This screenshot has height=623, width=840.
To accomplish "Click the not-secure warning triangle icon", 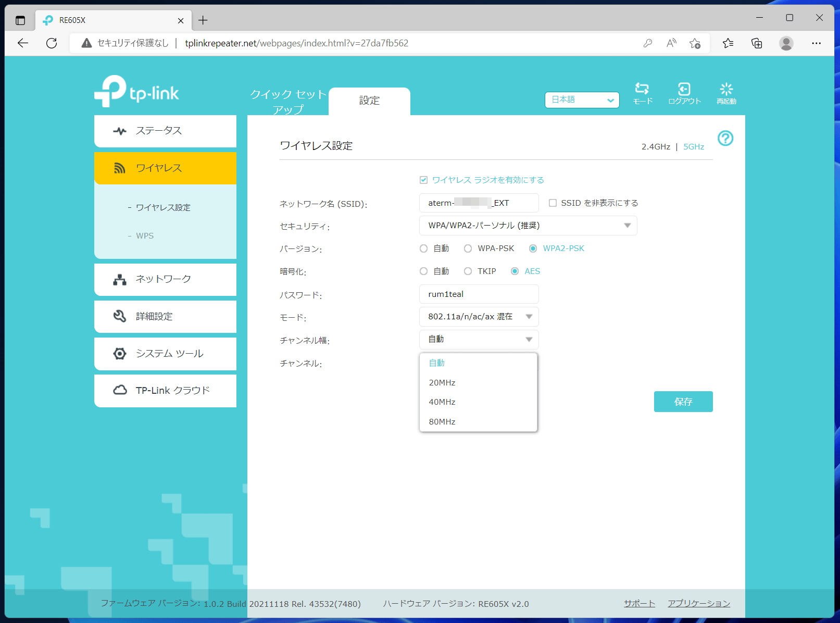I will point(86,43).
